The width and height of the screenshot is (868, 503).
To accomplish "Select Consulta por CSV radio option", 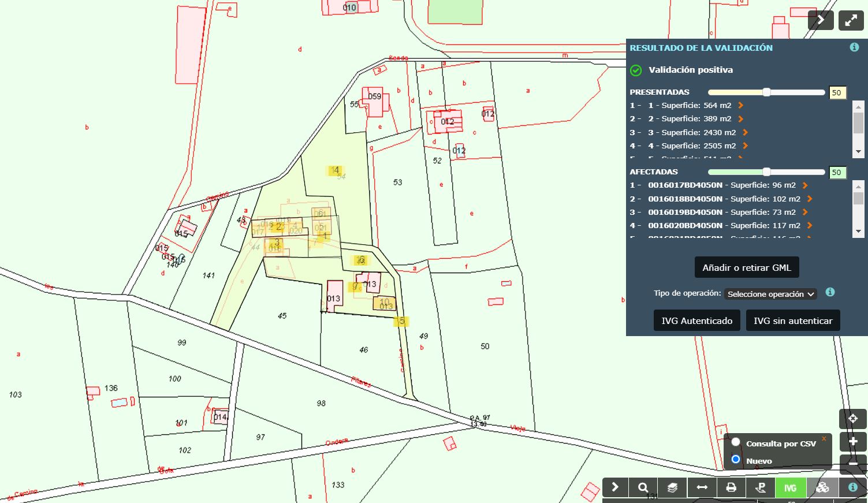I will 736,442.
